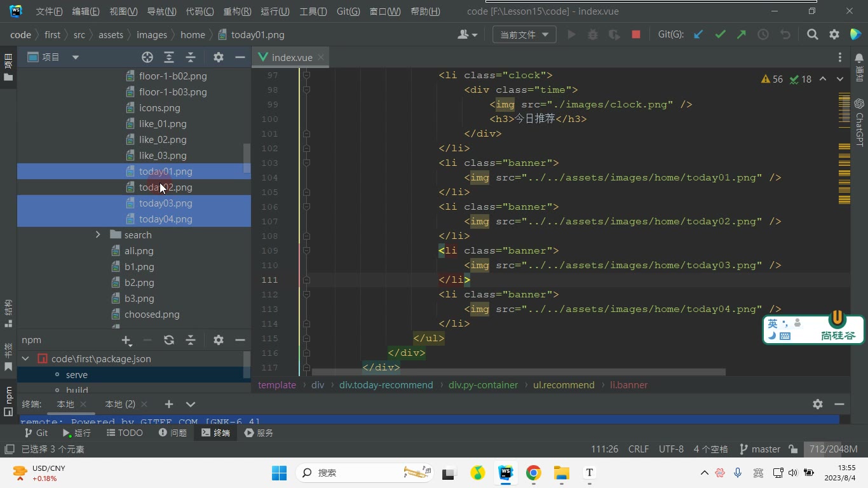Click the user account icon in toolbar
868x488 pixels.
tap(467, 35)
